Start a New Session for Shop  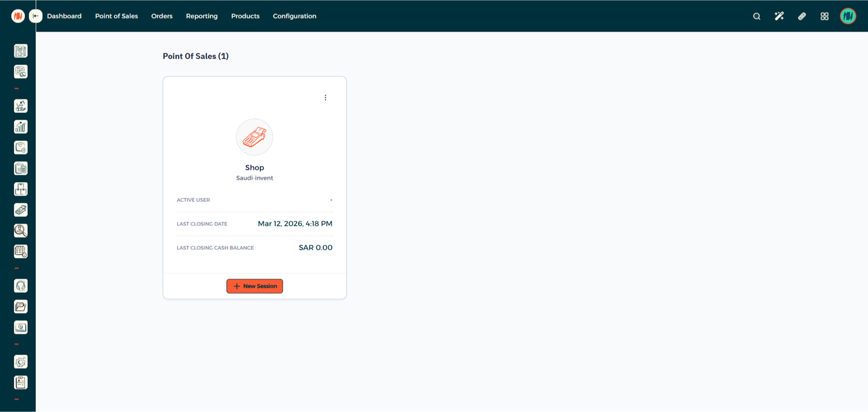(x=255, y=286)
